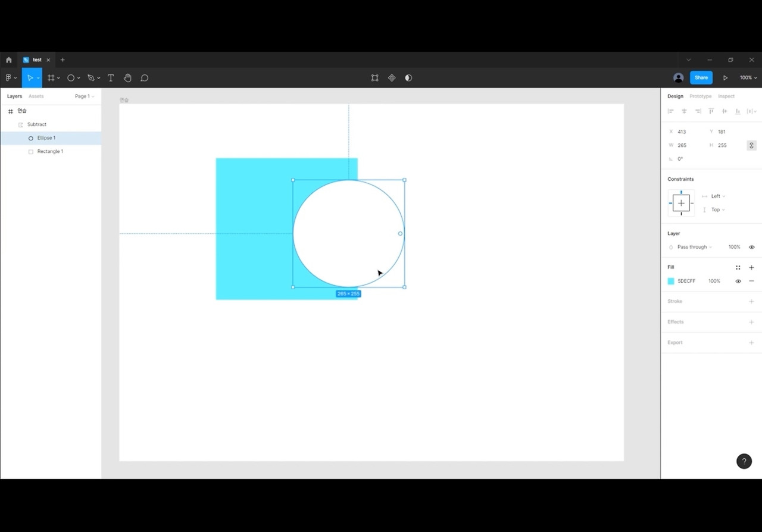The height and width of the screenshot is (532, 762).
Task: Click the Use as mask icon
Action: [408, 78]
